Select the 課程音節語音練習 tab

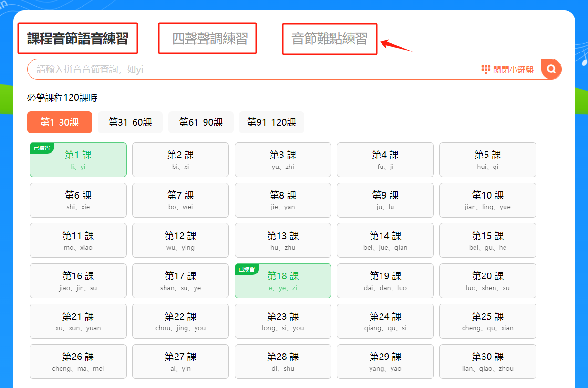(x=78, y=39)
